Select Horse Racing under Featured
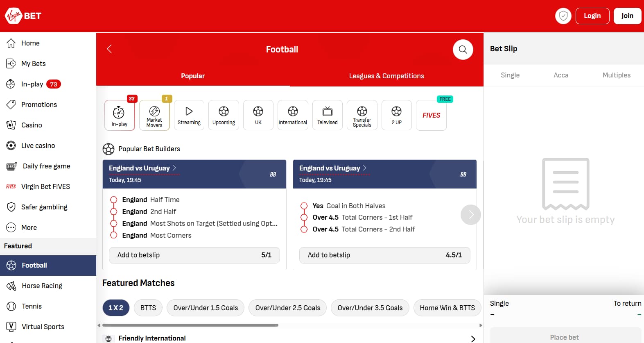Viewport: 644px width, 343px height. tap(48, 286)
